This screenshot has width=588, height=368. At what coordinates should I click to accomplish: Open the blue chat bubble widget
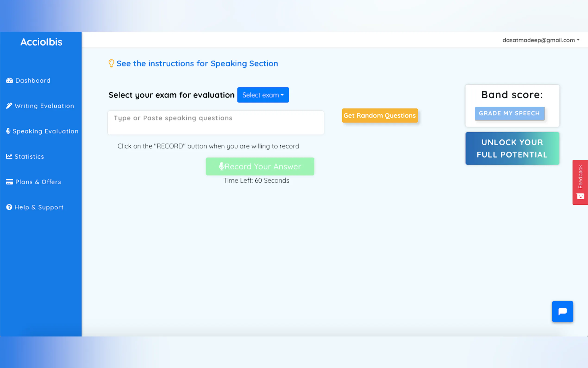pos(562,311)
